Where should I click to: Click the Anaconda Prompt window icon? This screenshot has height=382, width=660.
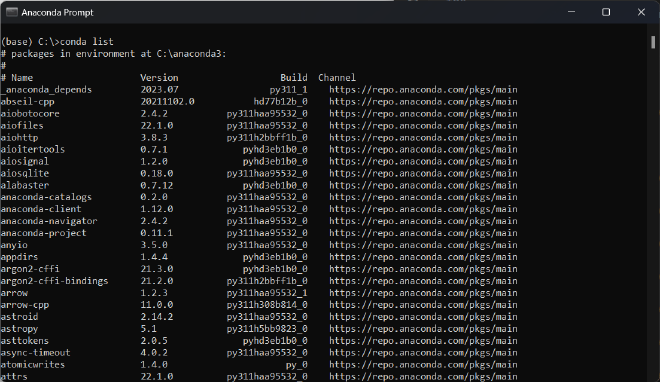(x=11, y=12)
